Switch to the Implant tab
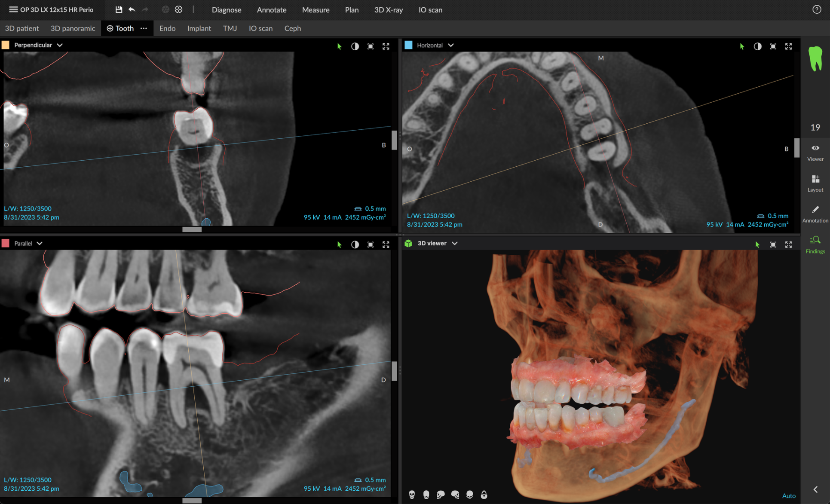Viewport: 830px width, 504px height. click(199, 28)
